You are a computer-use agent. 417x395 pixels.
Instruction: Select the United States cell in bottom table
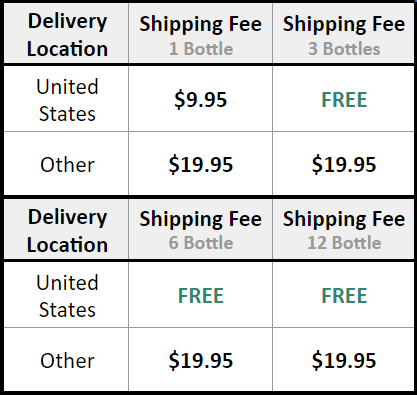pos(67,296)
